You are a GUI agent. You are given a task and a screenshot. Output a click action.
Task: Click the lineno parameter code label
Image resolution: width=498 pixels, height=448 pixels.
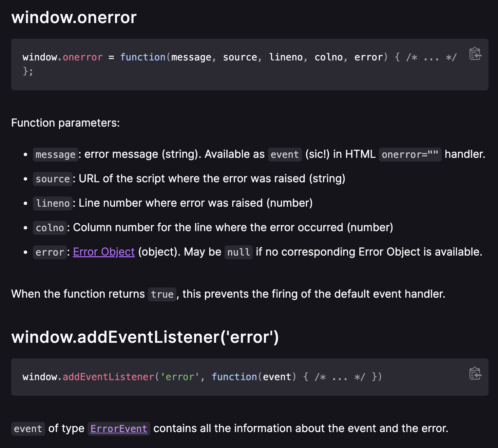coord(53,203)
